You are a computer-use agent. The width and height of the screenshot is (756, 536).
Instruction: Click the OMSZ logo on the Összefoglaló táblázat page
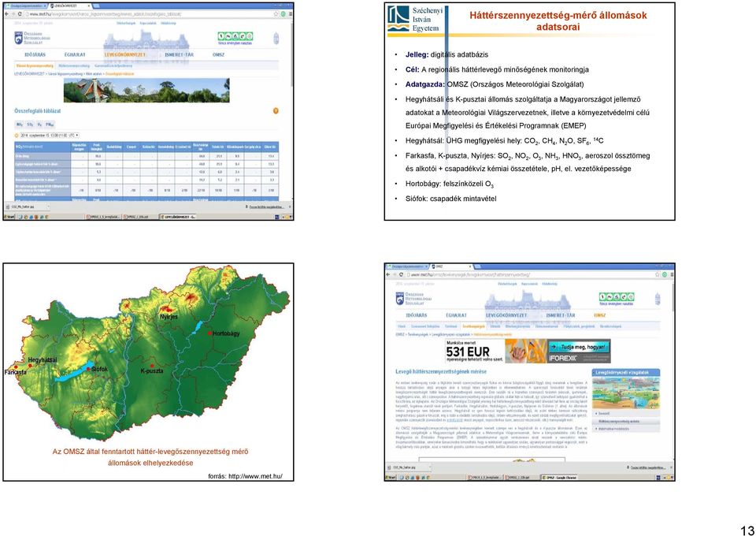[x=33, y=38]
